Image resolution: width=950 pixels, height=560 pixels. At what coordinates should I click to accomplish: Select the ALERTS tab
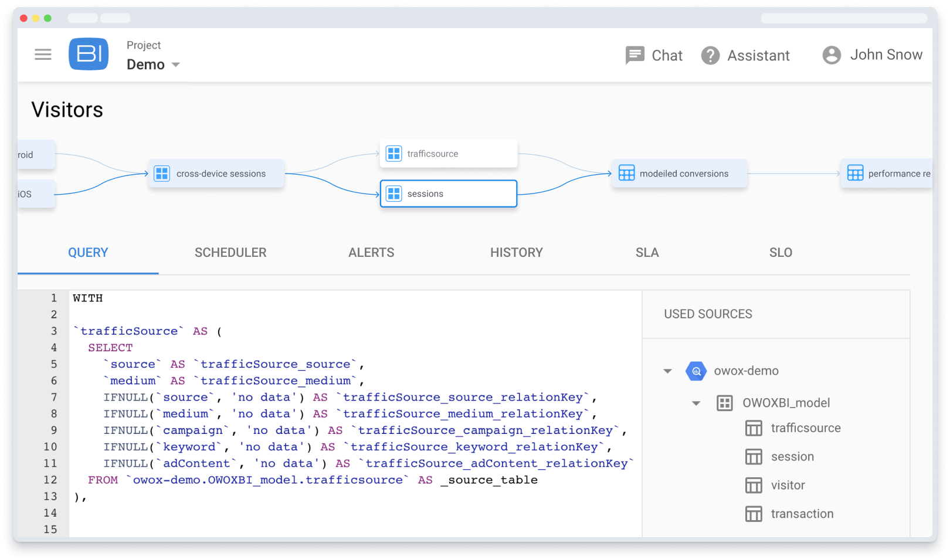(371, 253)
